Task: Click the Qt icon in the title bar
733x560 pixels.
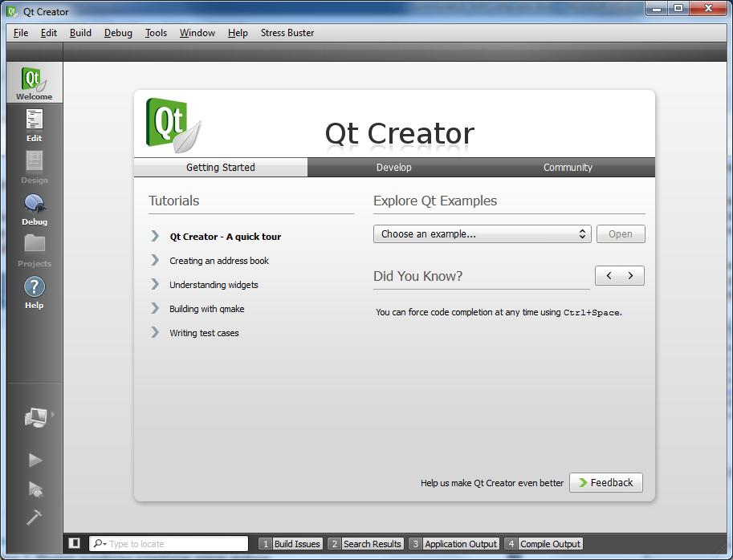Action: [x=12, y=11]
